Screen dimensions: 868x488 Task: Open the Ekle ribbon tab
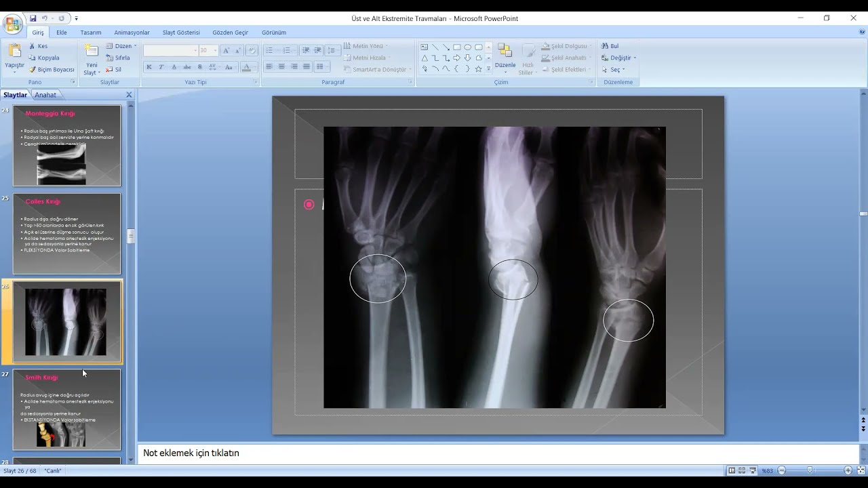pos(62,33)
